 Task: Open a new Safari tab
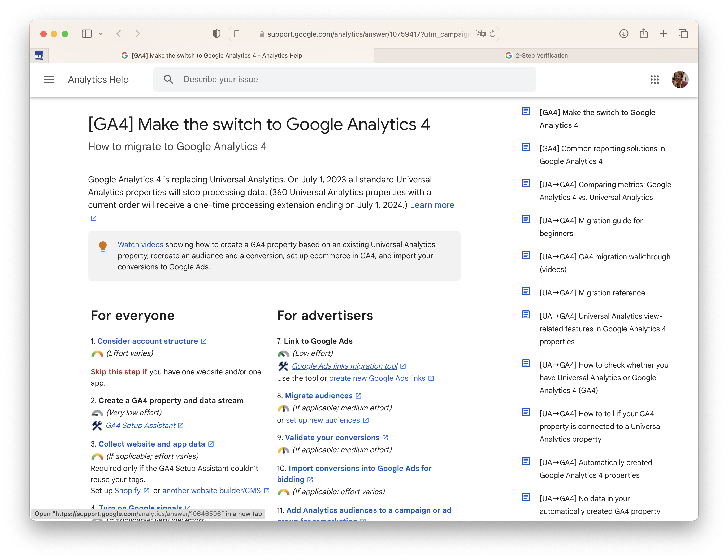(663, 34)
